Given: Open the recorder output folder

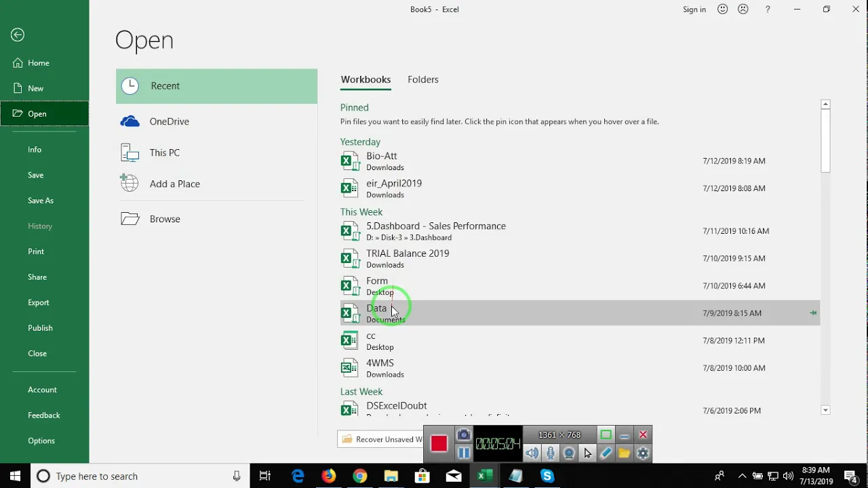Looking at the screenshot, I should point(624,453).
